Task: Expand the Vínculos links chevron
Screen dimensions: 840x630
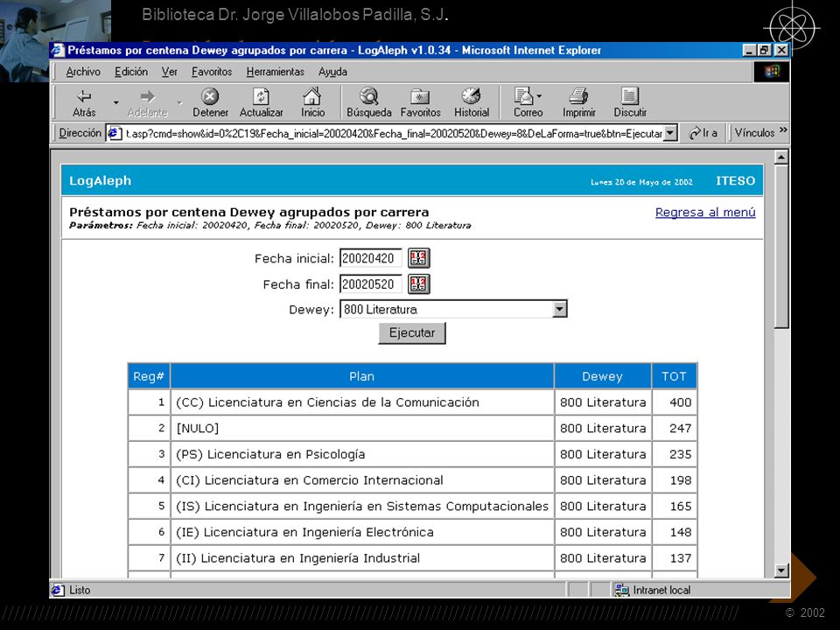Action: click(x=783, y=130)
